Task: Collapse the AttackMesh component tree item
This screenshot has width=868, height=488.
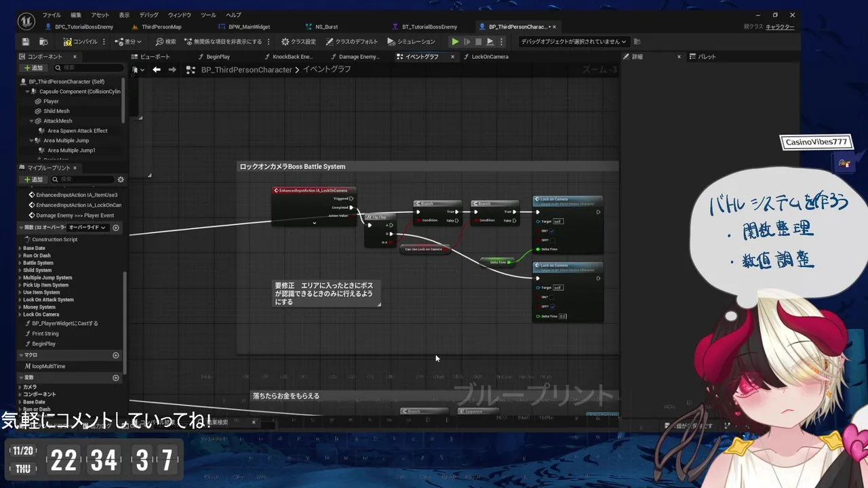Action: coord(32,121)
